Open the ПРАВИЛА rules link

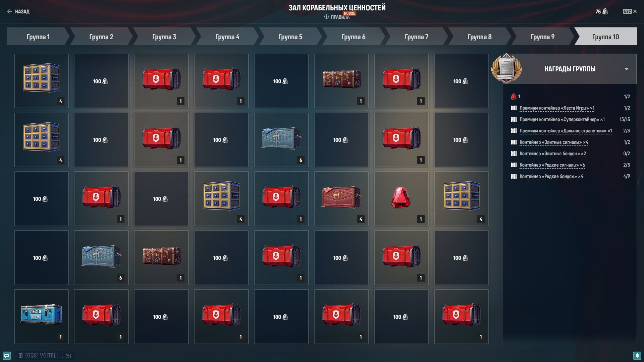pyautogui.click(x=340, y=17)
